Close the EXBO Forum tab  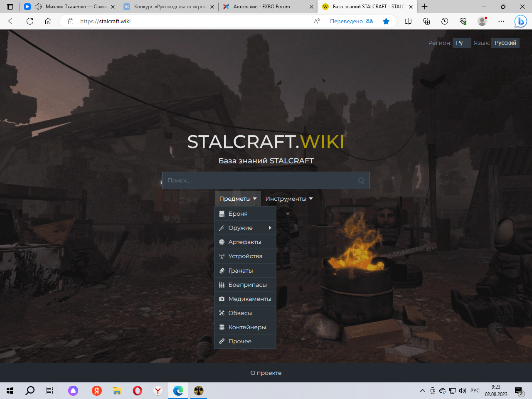311,7
